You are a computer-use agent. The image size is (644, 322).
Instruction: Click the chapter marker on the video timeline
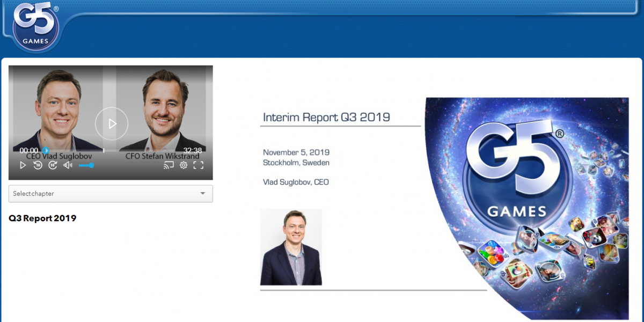(104, 151)
